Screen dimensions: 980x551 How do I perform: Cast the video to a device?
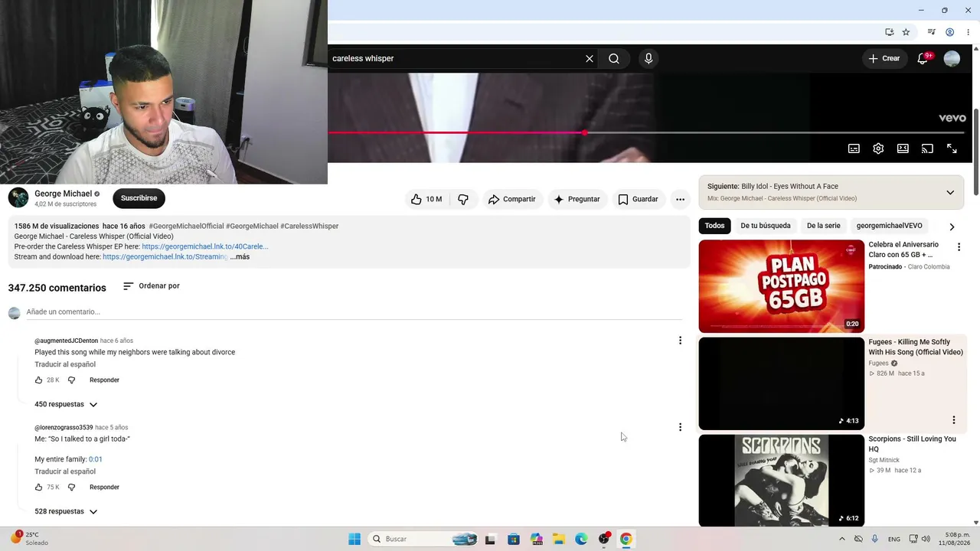click(x=927, y=148)
